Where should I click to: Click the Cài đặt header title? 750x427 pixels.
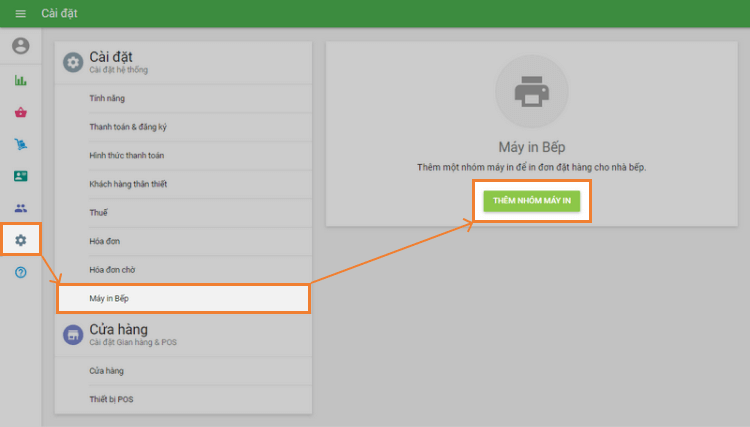[59, 13]
